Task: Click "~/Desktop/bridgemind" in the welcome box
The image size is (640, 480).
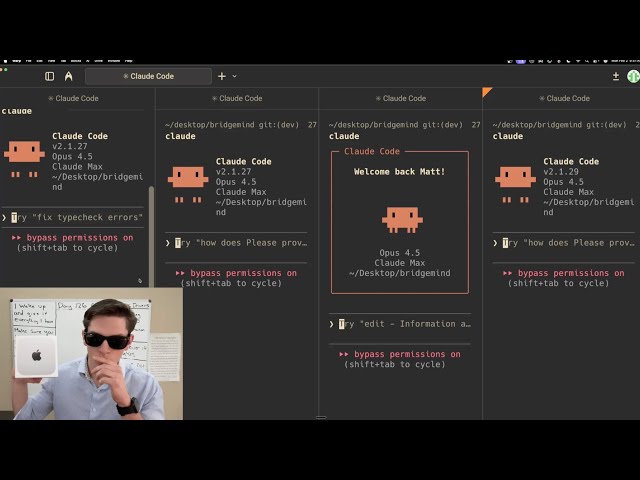Action: 400,273
